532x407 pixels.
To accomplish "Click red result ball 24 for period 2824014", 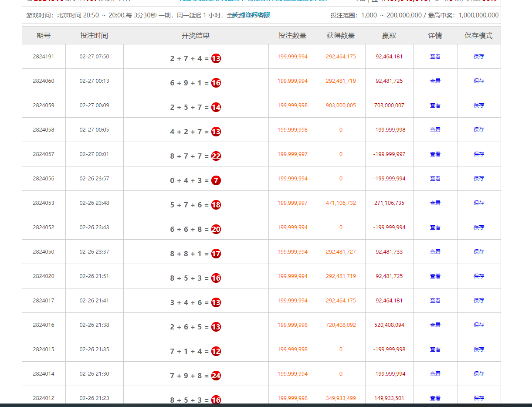I will pyautogui.click(x=216, y=376).
